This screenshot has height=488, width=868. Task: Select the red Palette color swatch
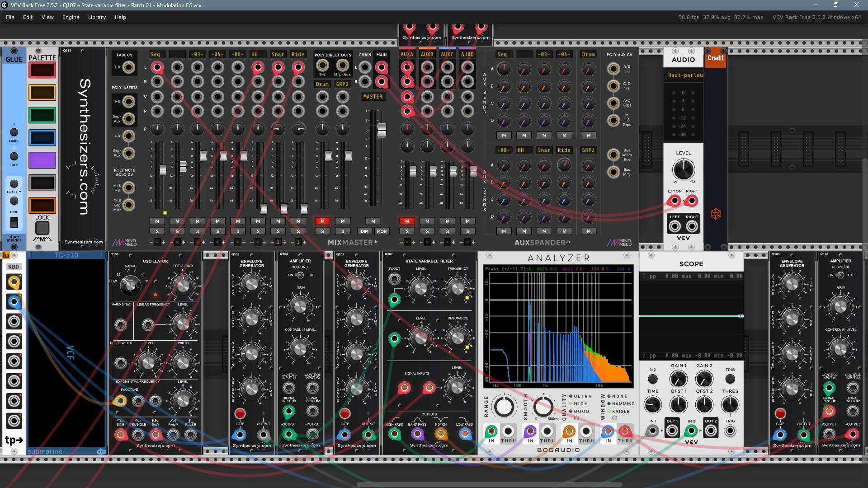pyautogui.click(x=42, y=70)
